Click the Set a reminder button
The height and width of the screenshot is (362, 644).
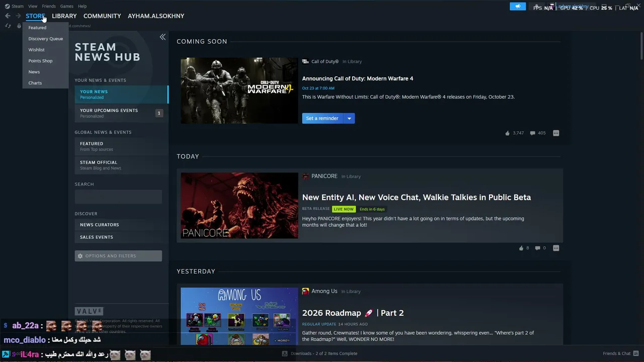(x=323, y=118)
